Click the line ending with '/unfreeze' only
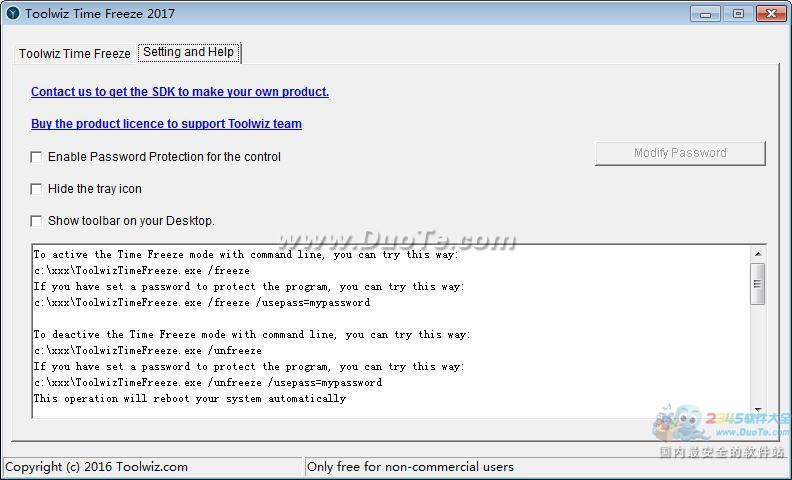The width and height of the screenshot is (792, 480). (x=147, y=350)
